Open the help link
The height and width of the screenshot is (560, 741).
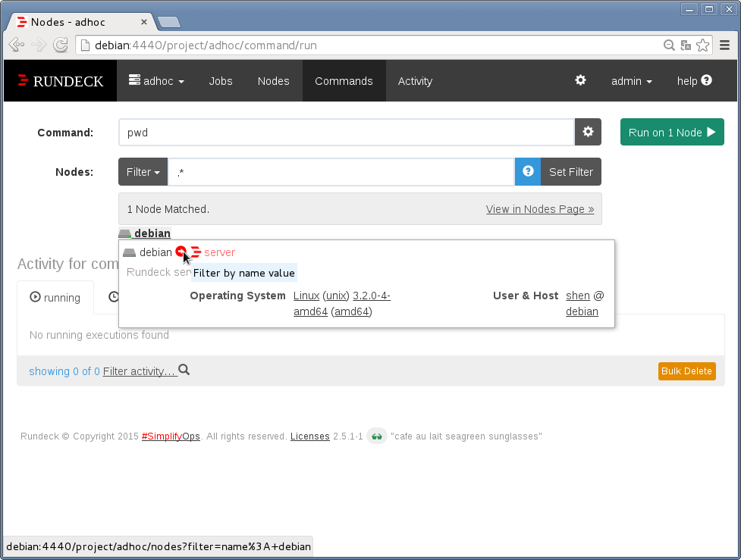coord(694,81)
